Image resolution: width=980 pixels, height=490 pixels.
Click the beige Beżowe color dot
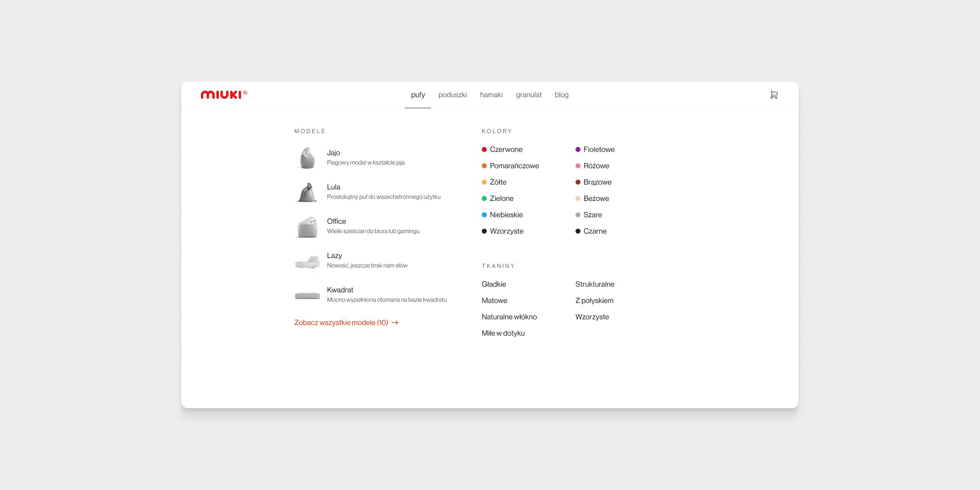[x=578, y=198]
